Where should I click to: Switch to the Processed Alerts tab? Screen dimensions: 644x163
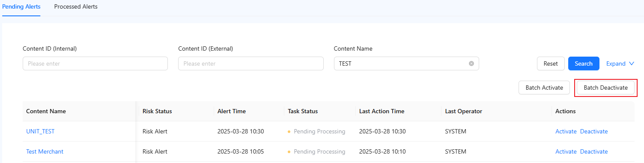76,6
